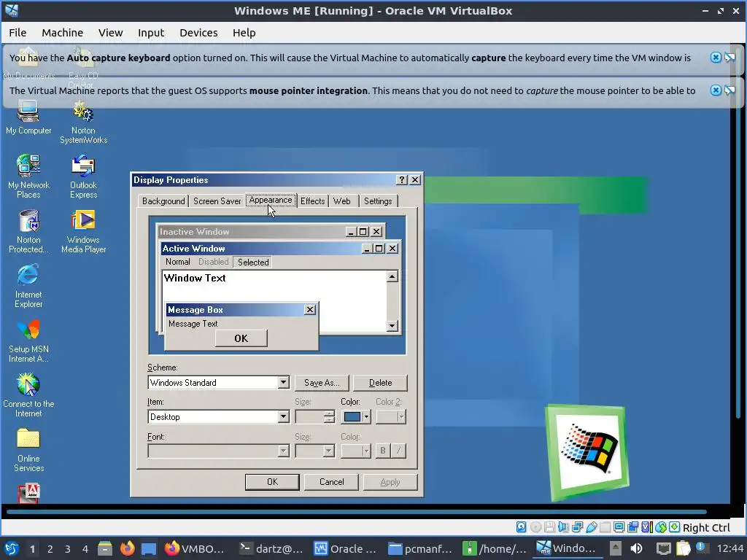Click the blue Desktop color swatch
Viewport: 747px width, 560px height.
pos(352,416)
